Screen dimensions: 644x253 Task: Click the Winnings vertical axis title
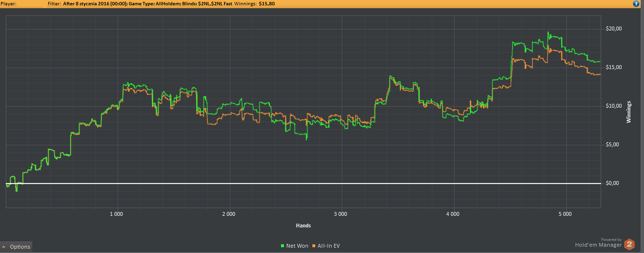pyautogui.click(x=629, y=112)
